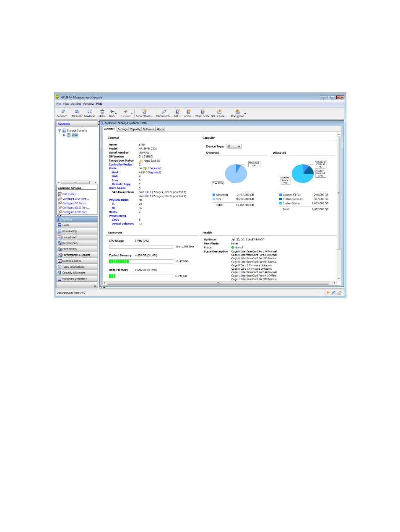The height and width of the screenshot is (532, 400).
Task: Open the Virtual Volumes link
Action: pyautogui.click(x=123, y=224)
